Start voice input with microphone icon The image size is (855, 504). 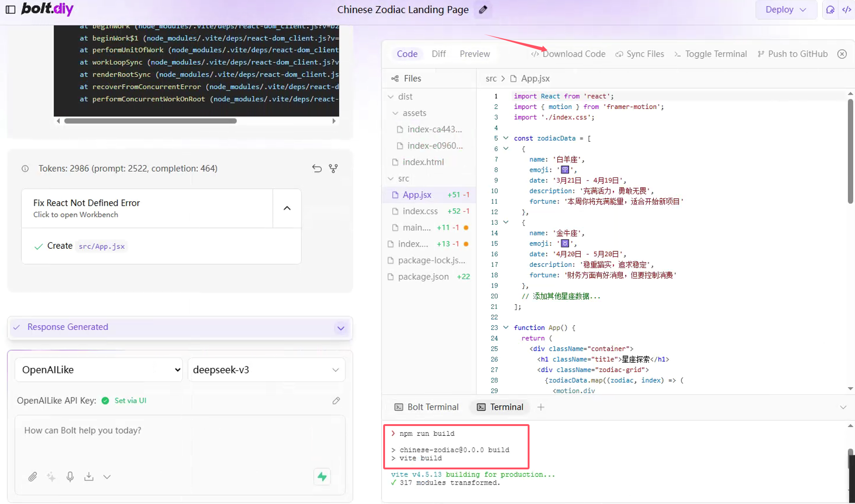[x=70, y=477]
